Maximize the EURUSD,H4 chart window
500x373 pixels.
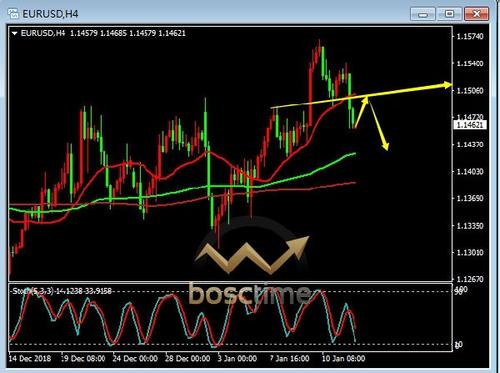(449, 14)
